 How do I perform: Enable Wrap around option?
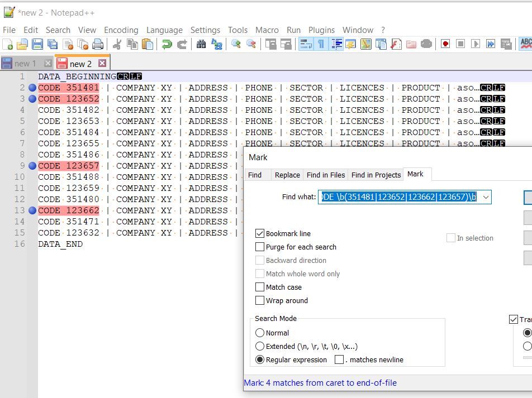(259, 300)
